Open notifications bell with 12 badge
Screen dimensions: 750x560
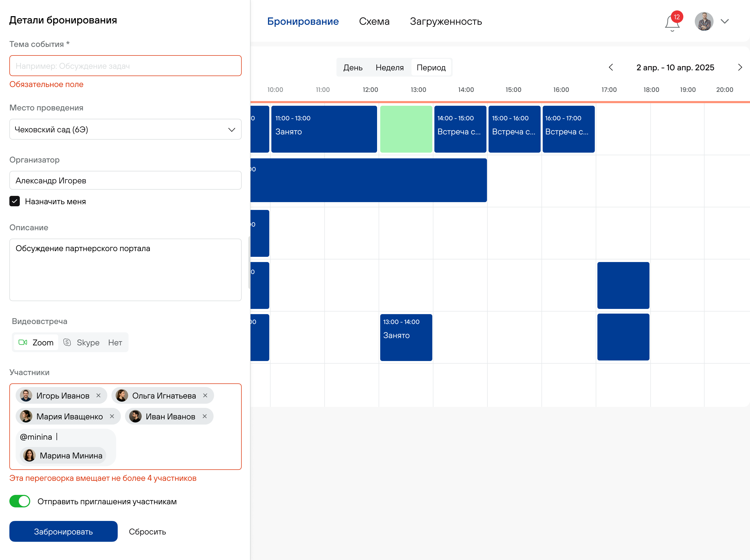[x=672, y=22]
